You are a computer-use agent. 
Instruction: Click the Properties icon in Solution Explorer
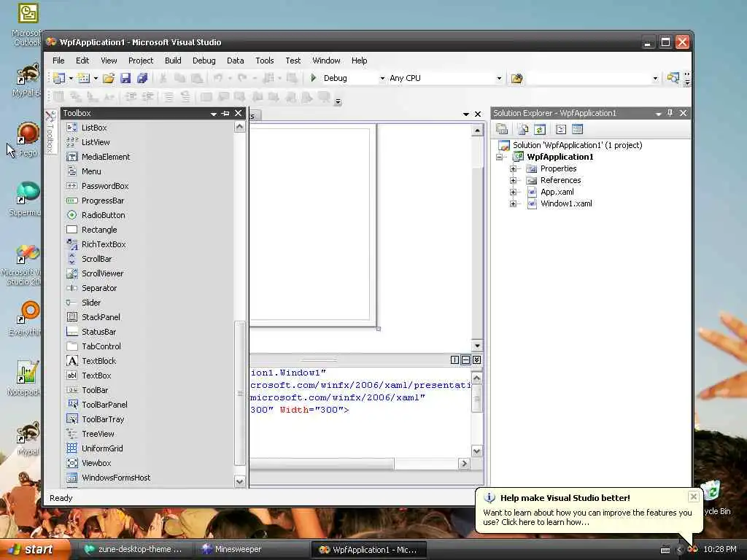pos(502,129)
